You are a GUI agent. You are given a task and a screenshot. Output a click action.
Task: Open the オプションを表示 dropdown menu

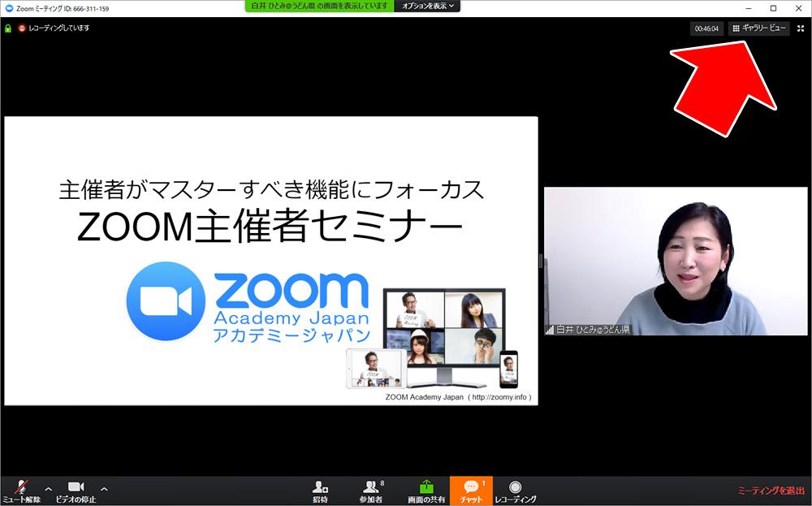tap(430, 6)
